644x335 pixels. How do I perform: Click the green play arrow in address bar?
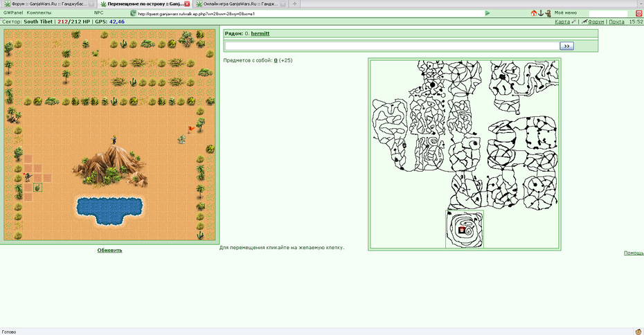pos(488,13)
